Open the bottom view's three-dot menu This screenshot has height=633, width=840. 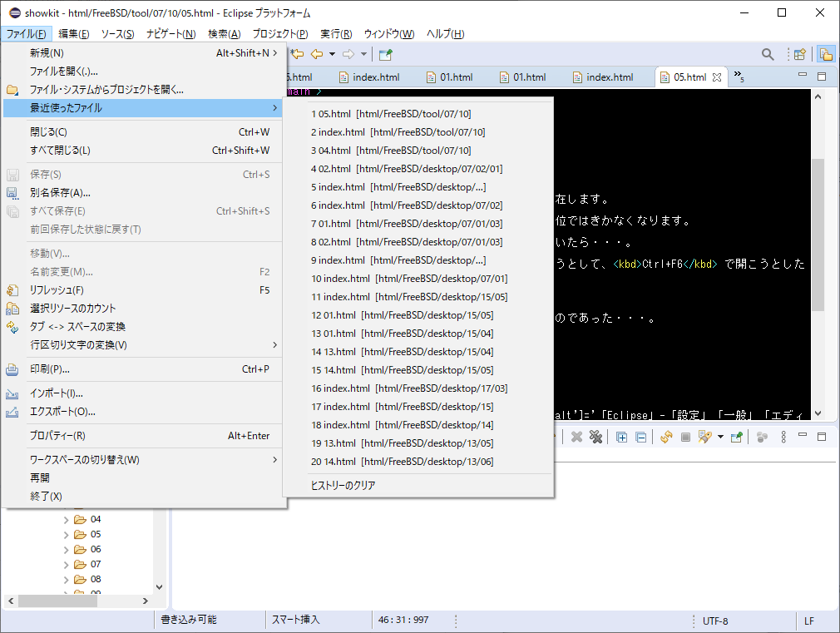tap(783, 437)
